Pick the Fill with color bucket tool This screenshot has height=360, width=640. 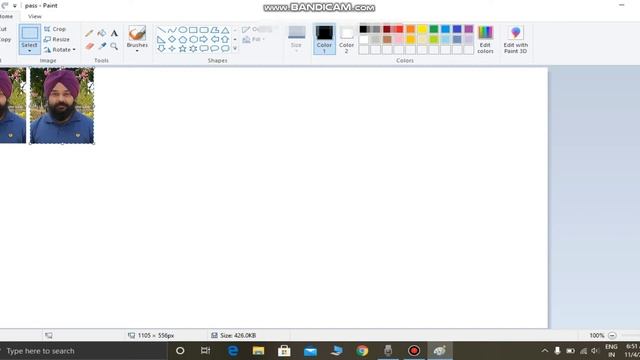coord(102,33)
